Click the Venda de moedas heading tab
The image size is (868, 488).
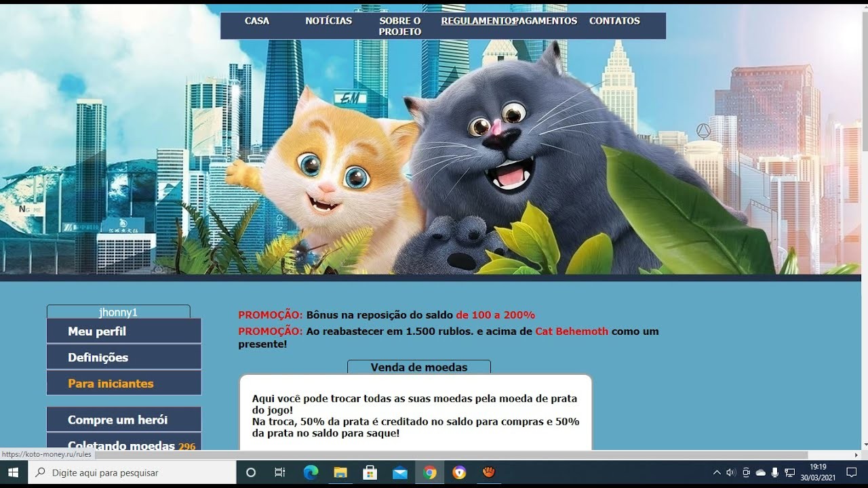(x=419, y=367)
